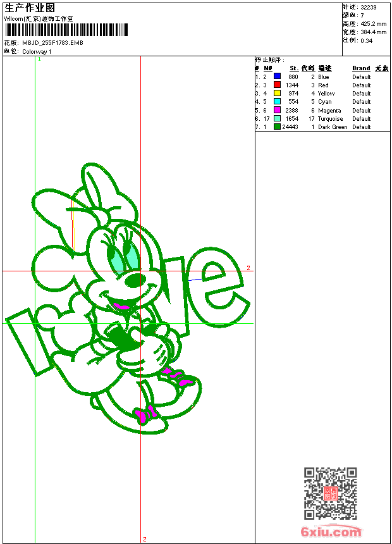Viewport: 392px width, 544px height.
Task: Click 'Default' brand in the Blue row
Action: (361, 77)
